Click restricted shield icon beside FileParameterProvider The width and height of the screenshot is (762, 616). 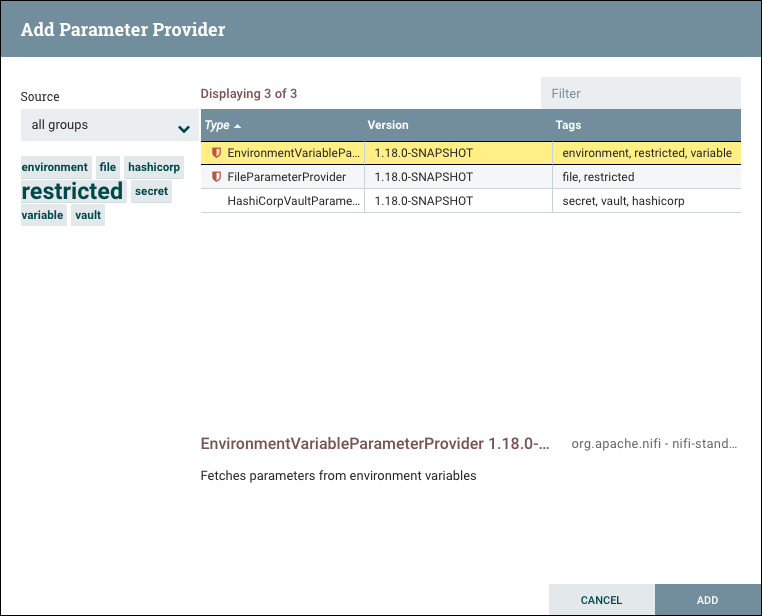[x=216, y=177]
